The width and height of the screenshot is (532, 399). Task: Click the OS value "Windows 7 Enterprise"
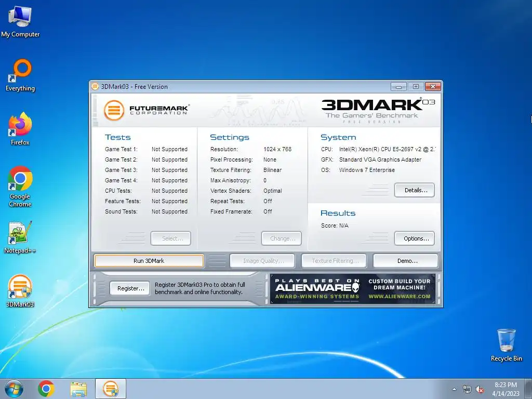367,170
